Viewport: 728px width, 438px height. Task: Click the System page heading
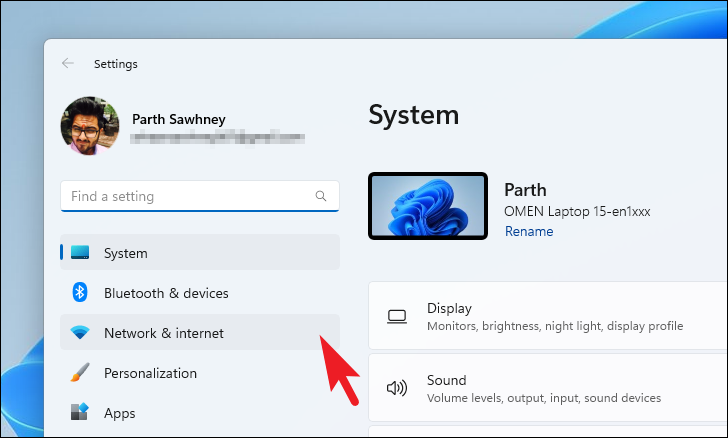414,115
